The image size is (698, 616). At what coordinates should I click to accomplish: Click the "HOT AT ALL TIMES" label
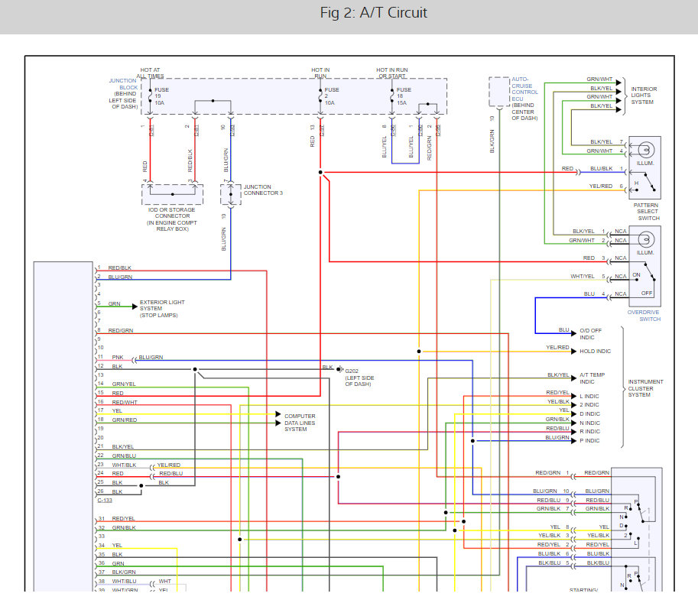tap(150, 73)
